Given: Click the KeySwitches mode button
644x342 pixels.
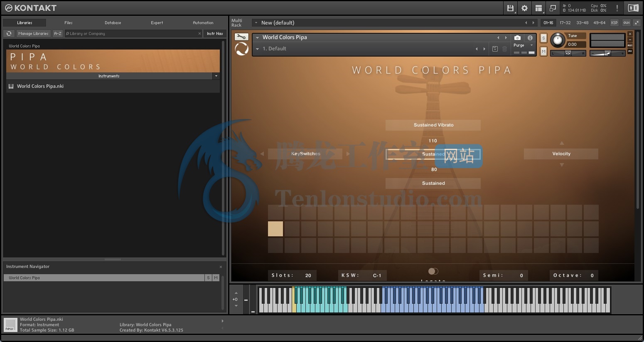Looking at the screenshot, I should click(305, 154).
